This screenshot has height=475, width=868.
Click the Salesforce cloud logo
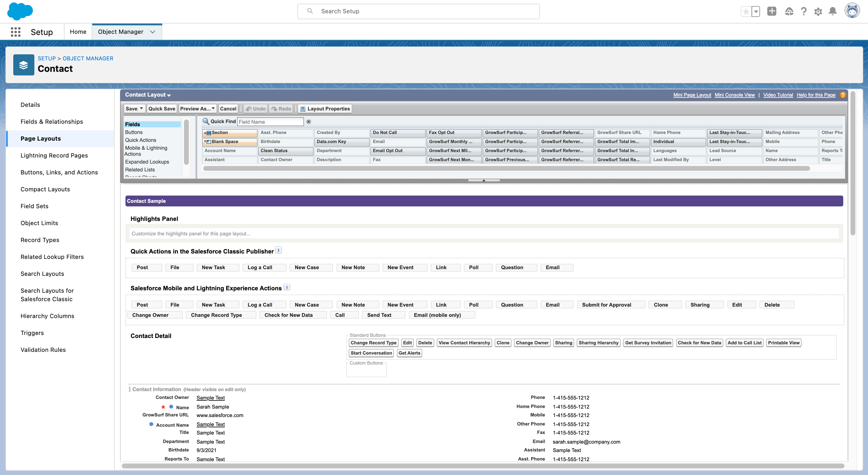click(x=20, y=11)
